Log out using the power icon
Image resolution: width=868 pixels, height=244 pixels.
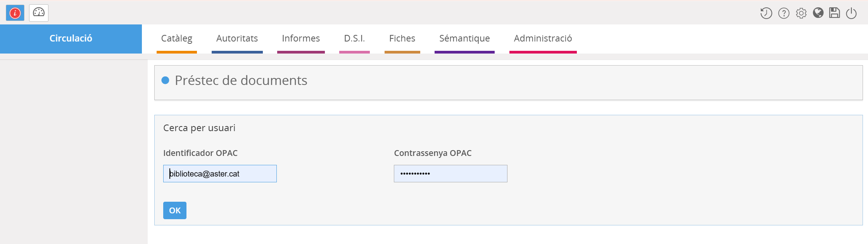(851, 13)
